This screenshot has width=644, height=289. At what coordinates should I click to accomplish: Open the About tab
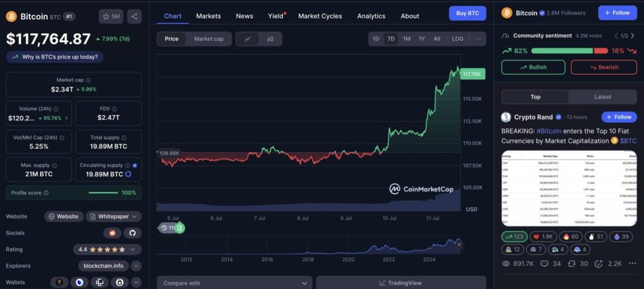[410, 16]
